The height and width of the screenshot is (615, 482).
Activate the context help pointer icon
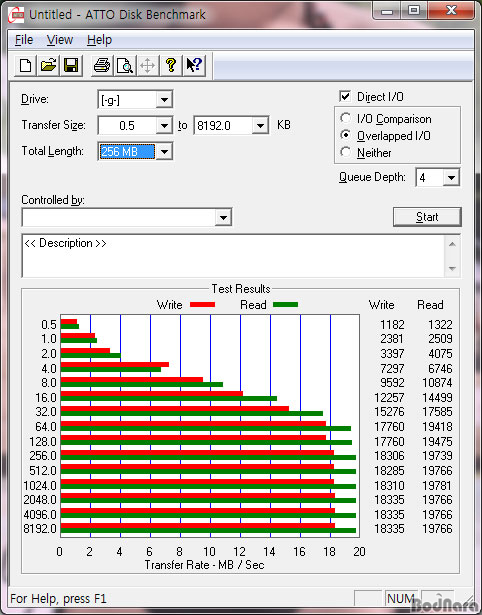point(194,65)
